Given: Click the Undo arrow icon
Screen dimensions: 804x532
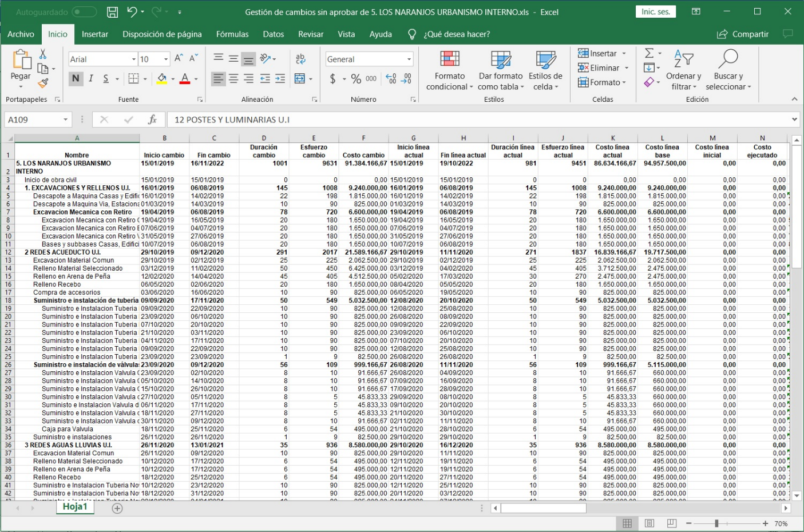Looking at the screenshot, I should point(132,11).
